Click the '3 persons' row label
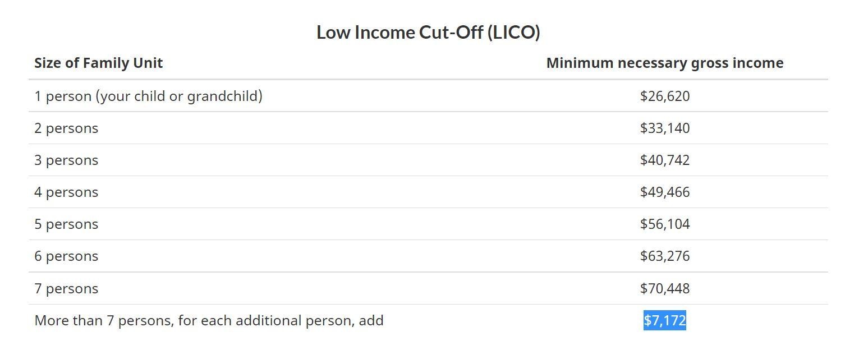 coord(66,160)
